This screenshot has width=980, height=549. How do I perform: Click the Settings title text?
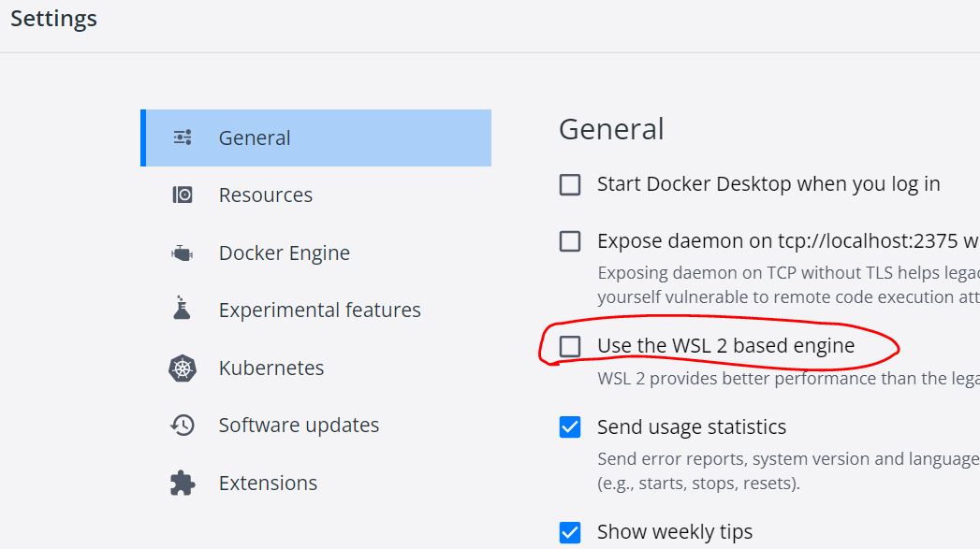pos(53,18)
